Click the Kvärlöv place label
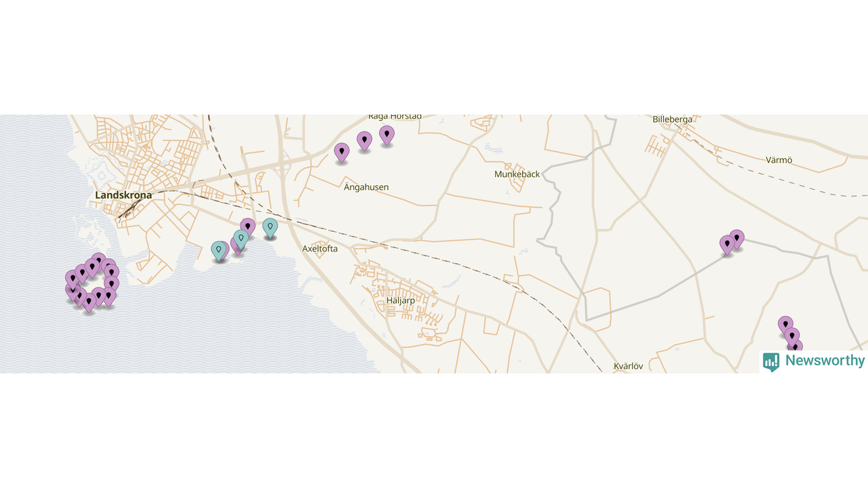The height and width of the screenshot is (488, 868). click(628, 366)
